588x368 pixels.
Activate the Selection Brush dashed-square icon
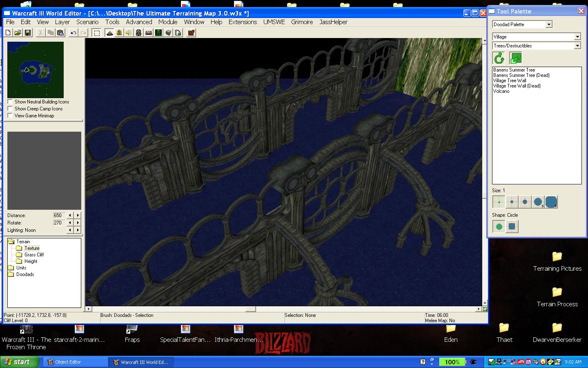click(97, 33)
